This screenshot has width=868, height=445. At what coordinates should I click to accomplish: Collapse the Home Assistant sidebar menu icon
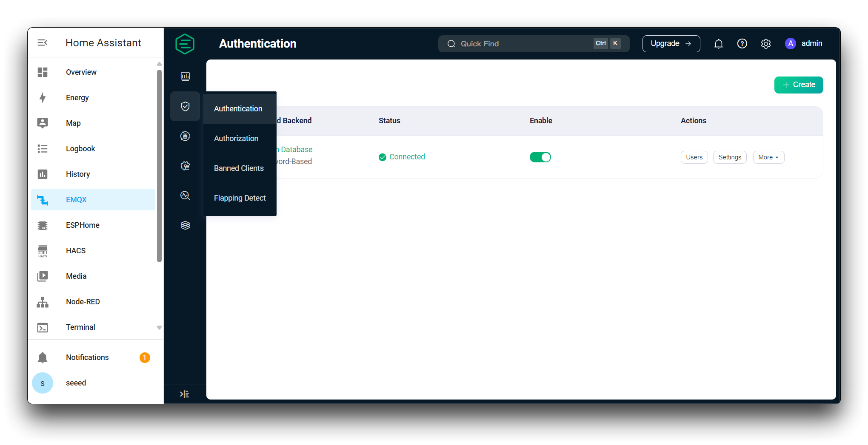click(x=43, y=43)
